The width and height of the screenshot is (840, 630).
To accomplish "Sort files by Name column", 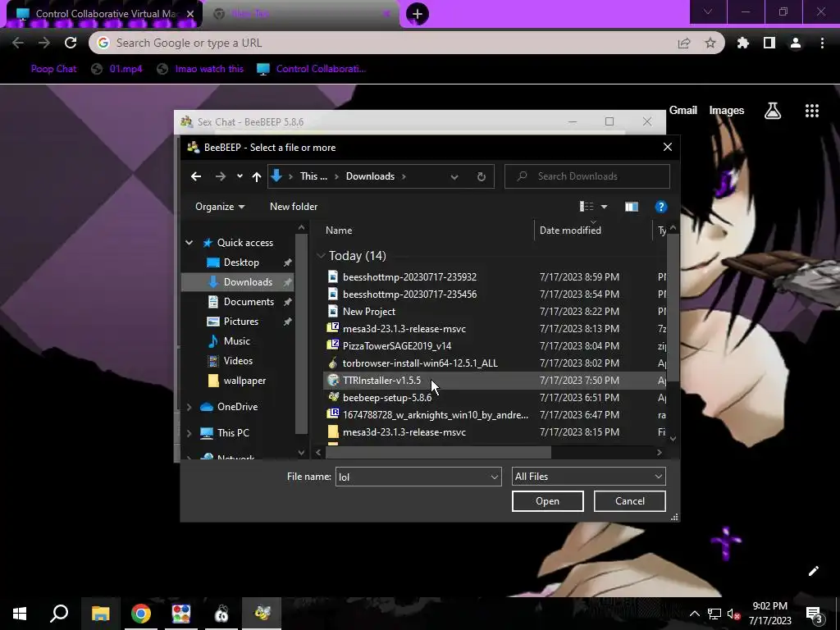I will [x=339, y=231].
